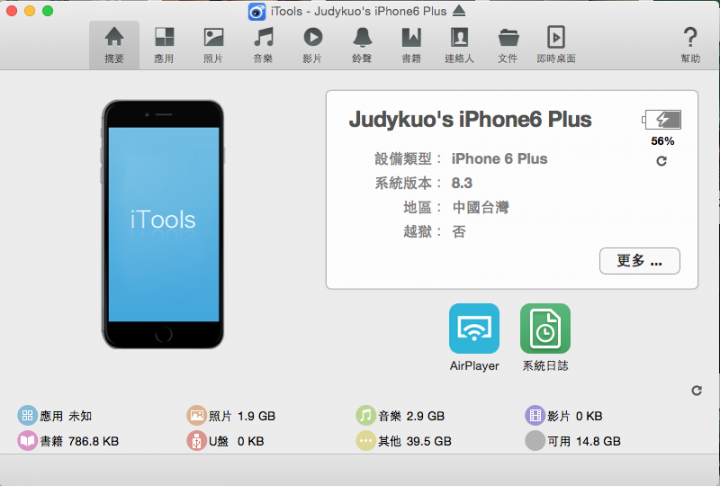Click the system version 8.3 value
Screen dimensions: 720x486
tap(461, 183)
